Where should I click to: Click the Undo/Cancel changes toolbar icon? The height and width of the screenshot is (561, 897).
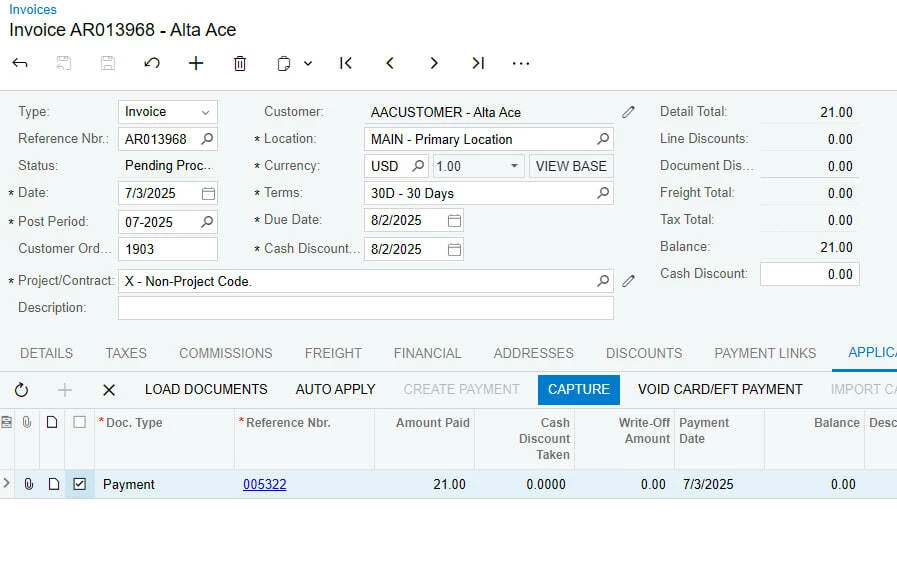(152, 63)
